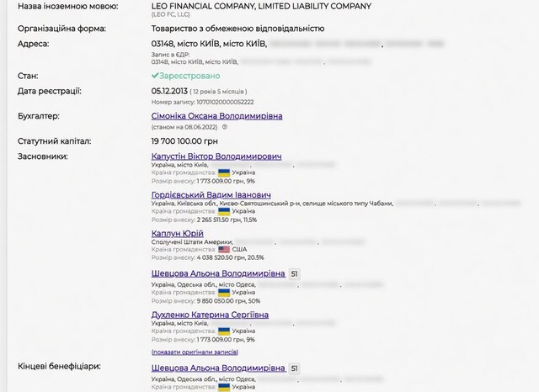Click Ukraine flag under Духленко Катерина
The height and width of the screenshot is (392, 539).
pos(224,331)
